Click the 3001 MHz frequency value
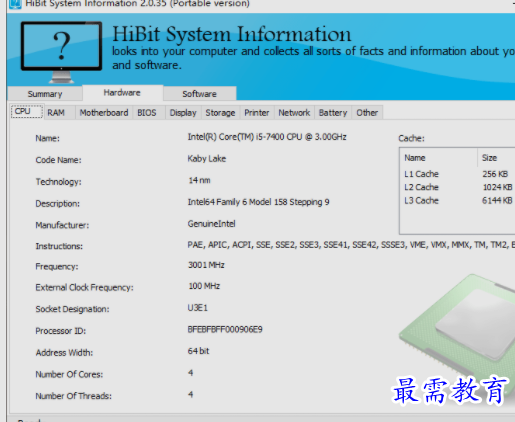Screen dimensions: 515x422 206,265
